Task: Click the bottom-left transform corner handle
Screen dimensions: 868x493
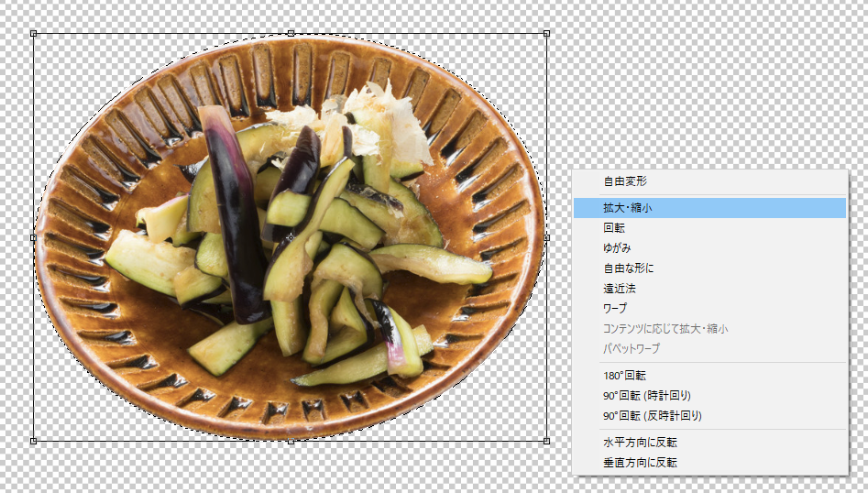Action: (x=34, y=441)
